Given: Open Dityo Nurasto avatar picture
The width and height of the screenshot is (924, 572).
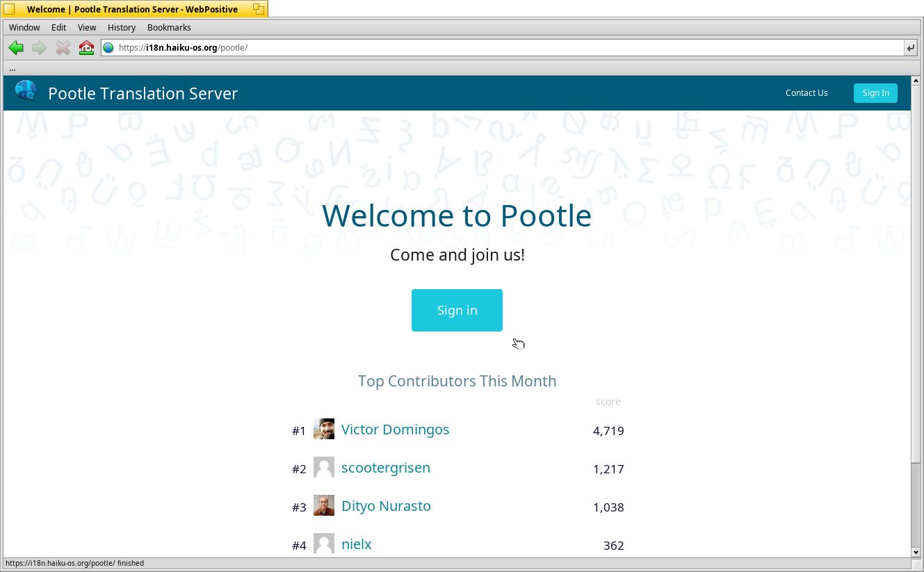Looking at the screenshot, I should (x=324, y=505).
